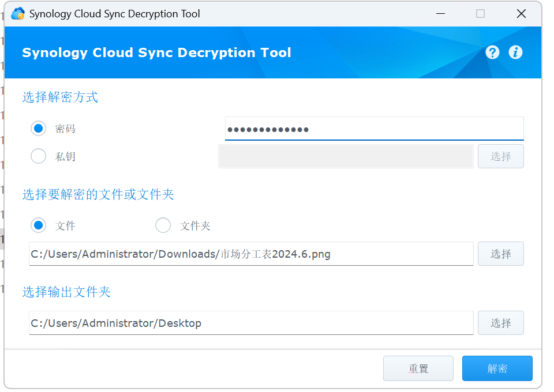Focus the masked password input field

pos(374,129)
